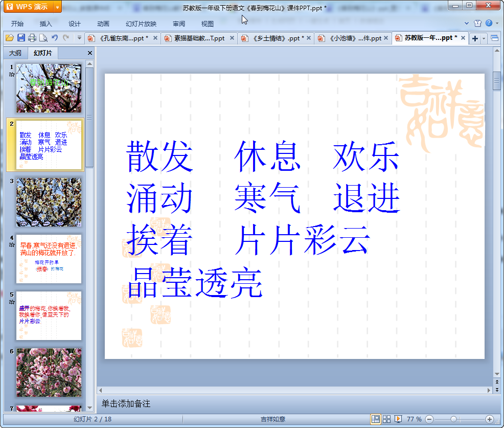The height and width of the screenshot is (428, 504).
Task: Go to previous slide using double-up arrow
Action: pos(497,382)
